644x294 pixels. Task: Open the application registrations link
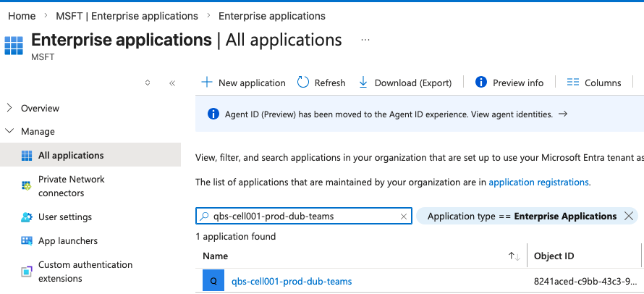click(x=539, y=182)
